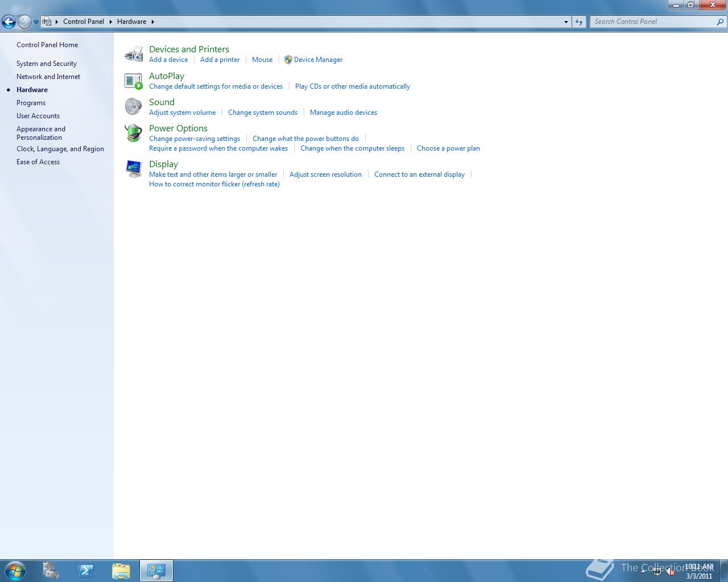Click Adjust screen resolution
Screen dimensions: 728x582
pos(325,174)
